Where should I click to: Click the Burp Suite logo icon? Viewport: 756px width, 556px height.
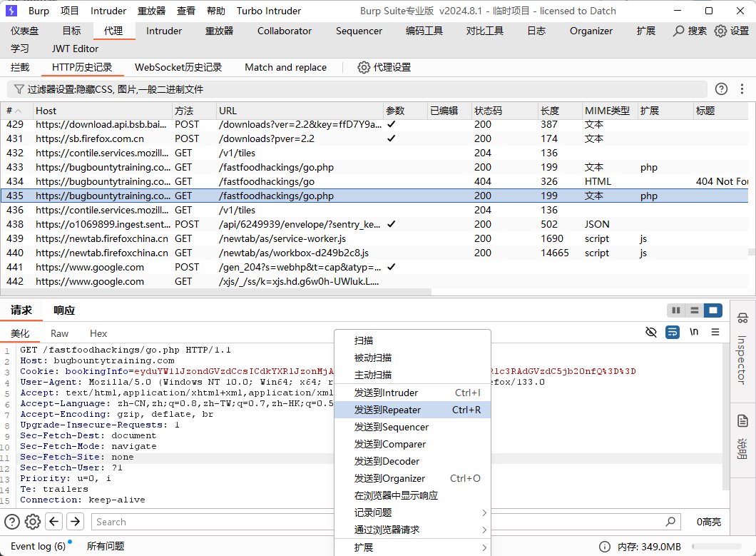[11, 11]
